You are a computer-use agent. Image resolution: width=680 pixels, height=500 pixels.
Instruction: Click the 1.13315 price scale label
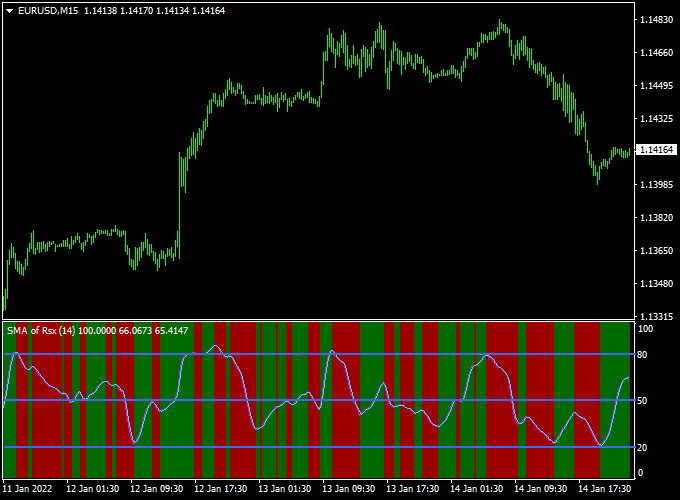tap(656, 316)
